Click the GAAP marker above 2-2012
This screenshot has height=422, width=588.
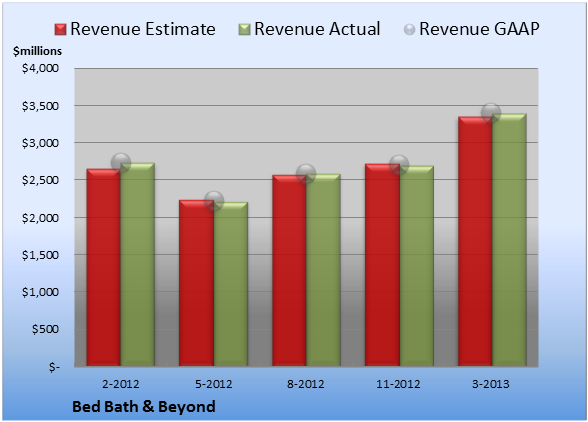click(x=121, y=163)
